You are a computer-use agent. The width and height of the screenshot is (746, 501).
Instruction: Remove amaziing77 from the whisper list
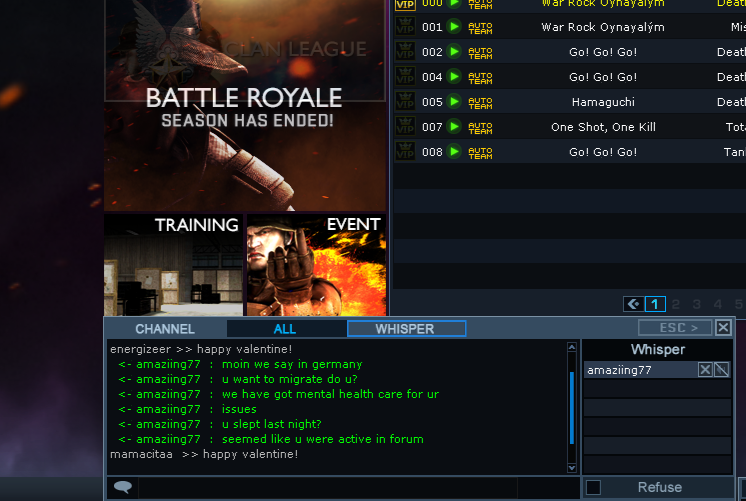705,370
